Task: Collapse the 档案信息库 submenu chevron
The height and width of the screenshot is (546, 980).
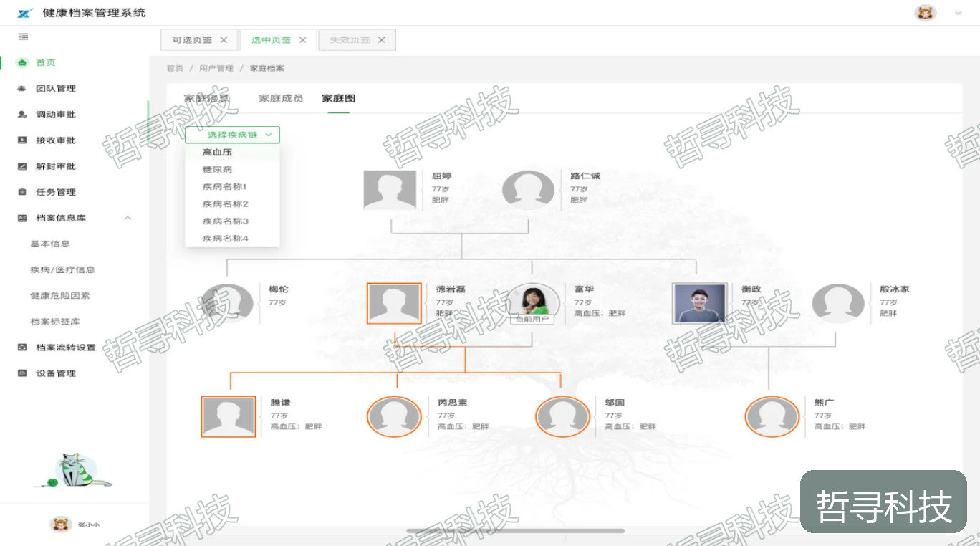Action: 128,218
